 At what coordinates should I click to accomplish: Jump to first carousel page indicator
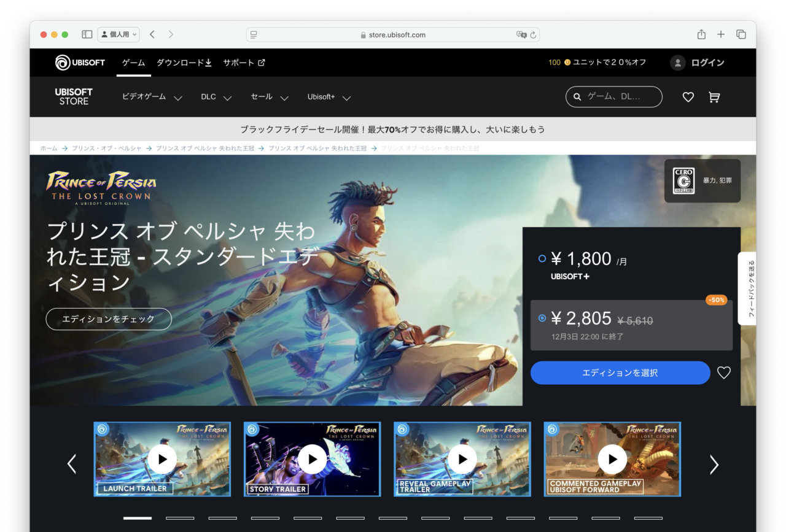pyautogui.click(x=138, y=518)
